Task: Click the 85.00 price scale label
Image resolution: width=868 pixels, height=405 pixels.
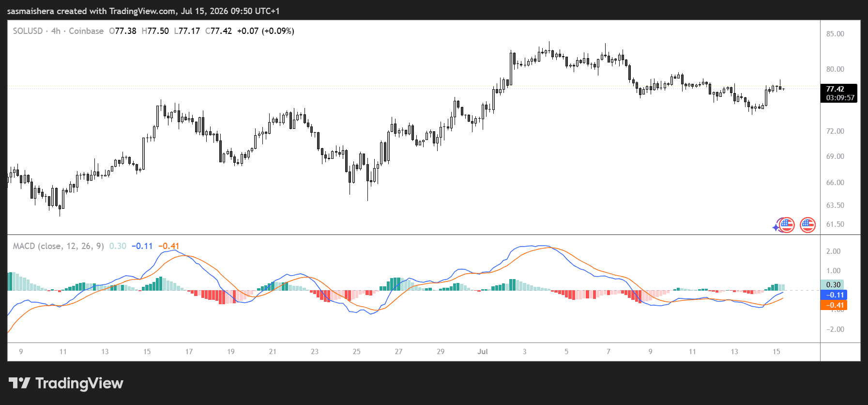Action: pos(835,34)
